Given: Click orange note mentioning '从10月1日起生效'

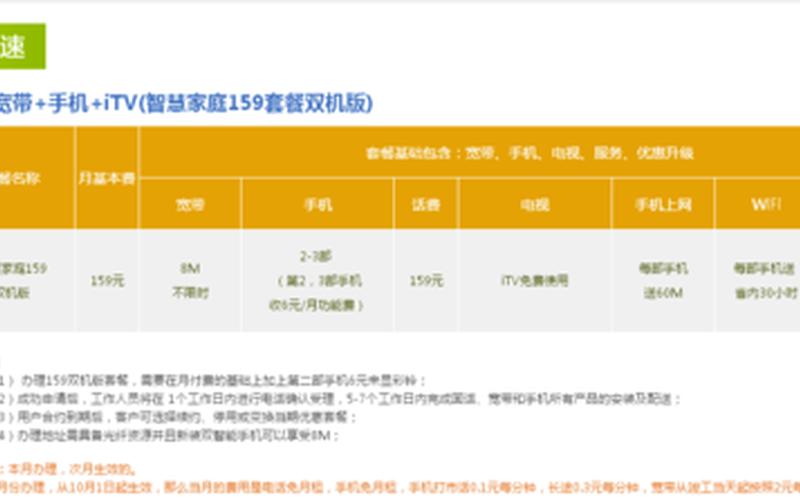Looking at the screenshot, I should 400,487.
